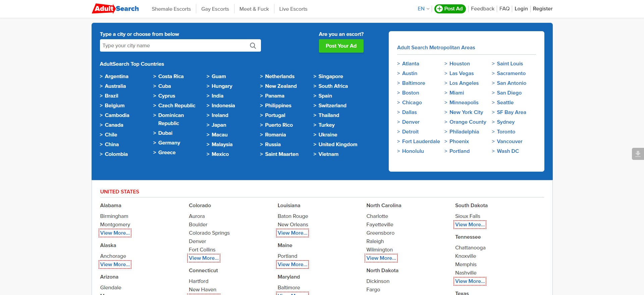644x295 pixels.
Task: Open Dominican Republic country link
Action: tap(171, 119)
